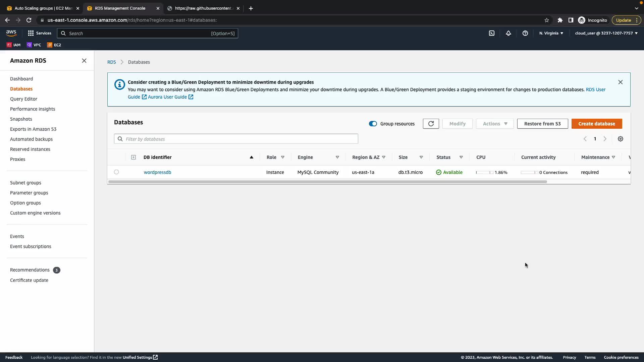Open table preferences gear icon

[x=621, y=139]
